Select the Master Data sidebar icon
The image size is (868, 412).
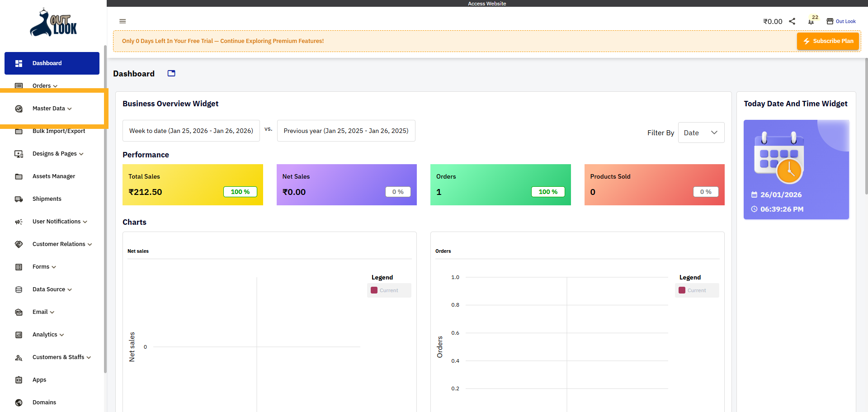point(19,109)
